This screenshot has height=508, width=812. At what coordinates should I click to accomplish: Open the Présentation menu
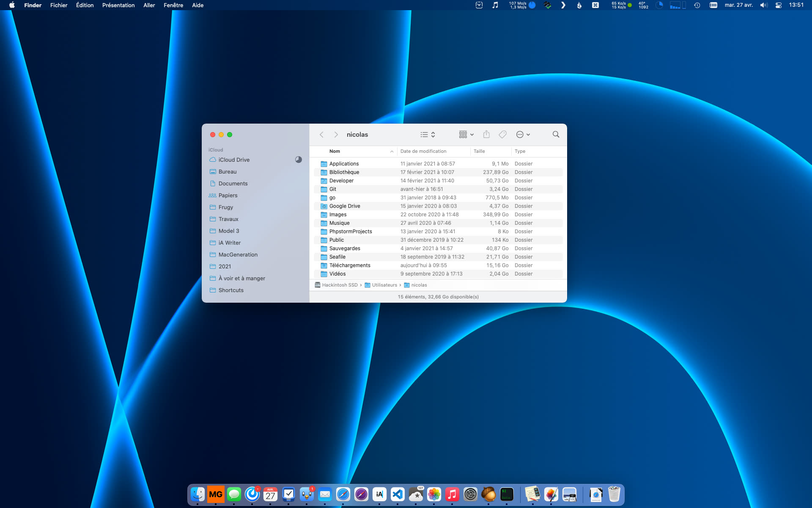coord(118,5)
